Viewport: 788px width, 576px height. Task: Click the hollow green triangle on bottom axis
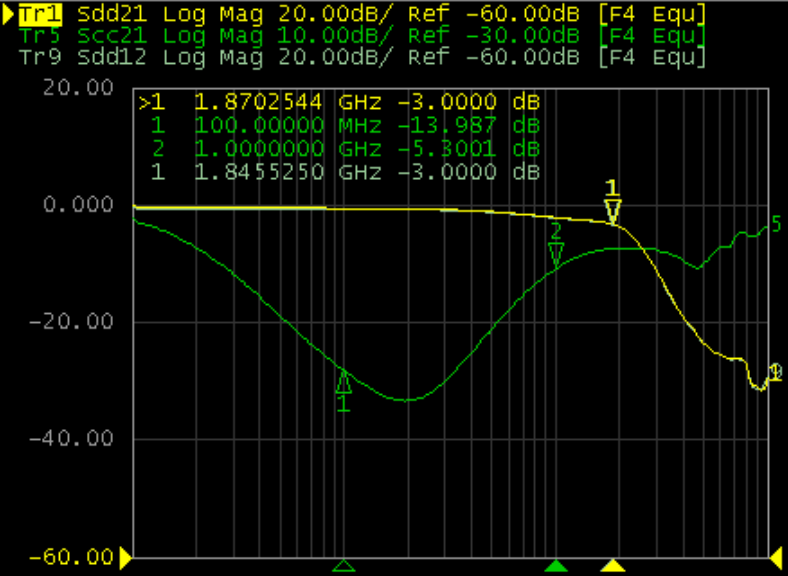click(x=343, y=566)
